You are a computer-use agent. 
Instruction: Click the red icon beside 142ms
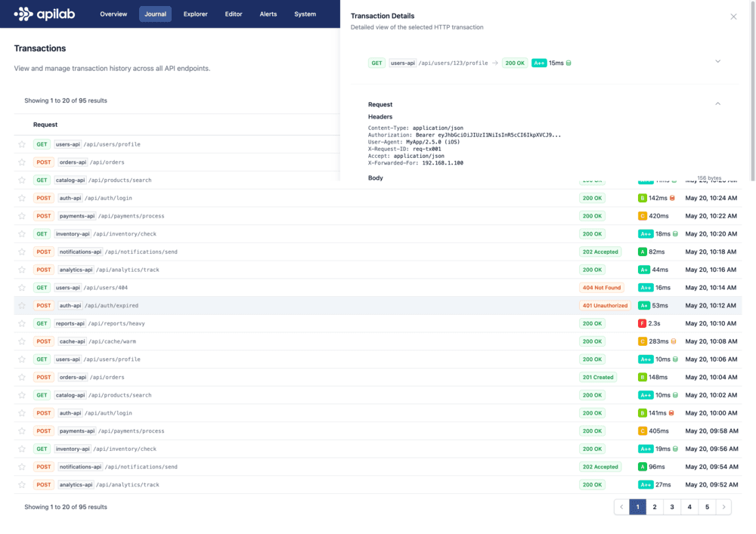tap(671, 198)
